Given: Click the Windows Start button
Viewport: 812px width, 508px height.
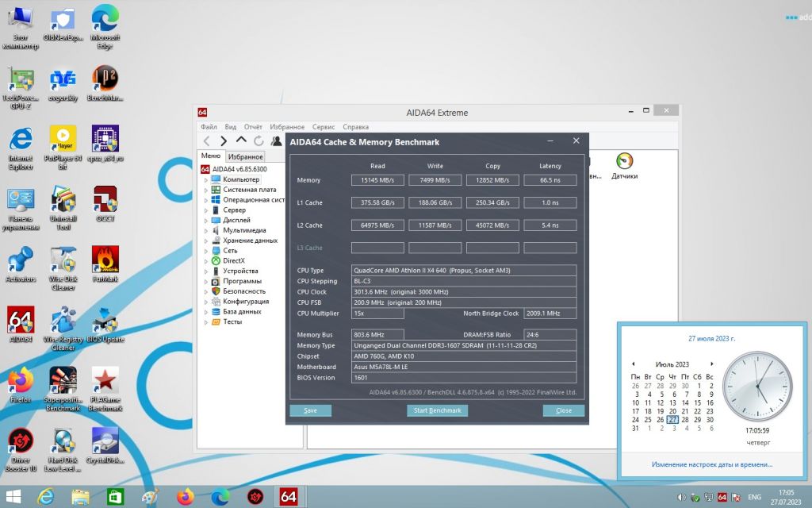Looking at the screenshot, I should pyautogui.click(x=13, y=497).
